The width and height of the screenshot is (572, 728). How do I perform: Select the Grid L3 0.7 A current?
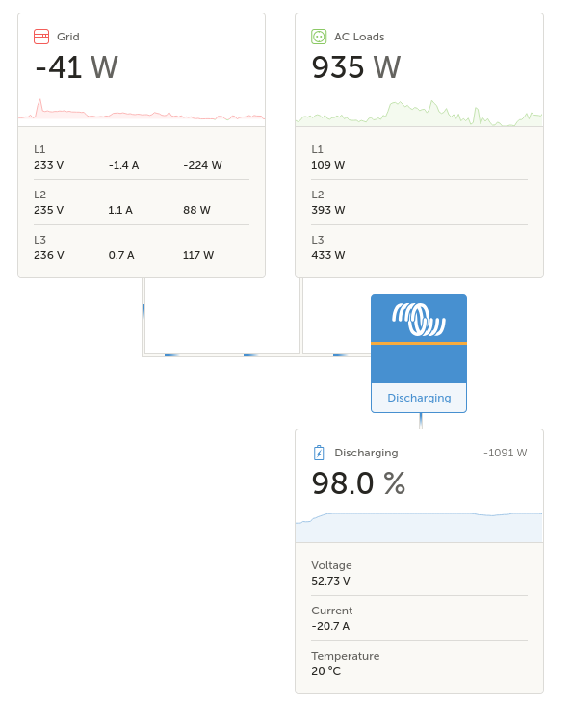[x=121, y=255]
